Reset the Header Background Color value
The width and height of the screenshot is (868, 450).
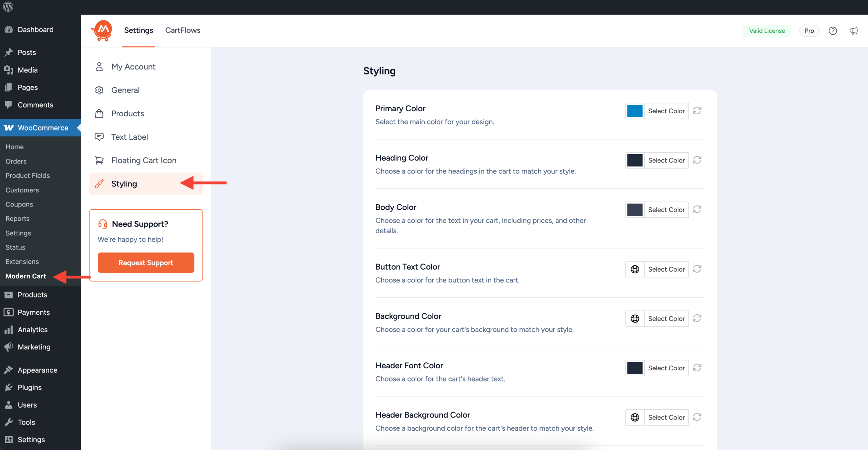click(697, 417)
